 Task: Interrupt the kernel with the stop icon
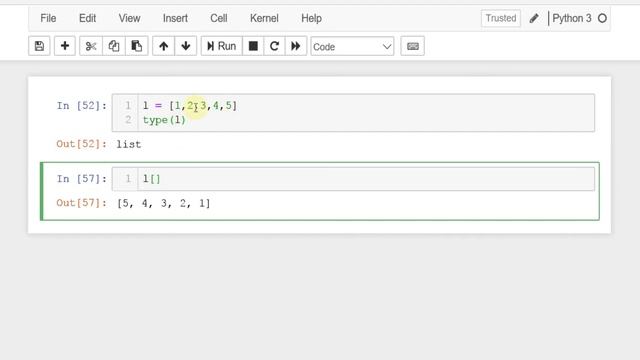tap(253, 46)
